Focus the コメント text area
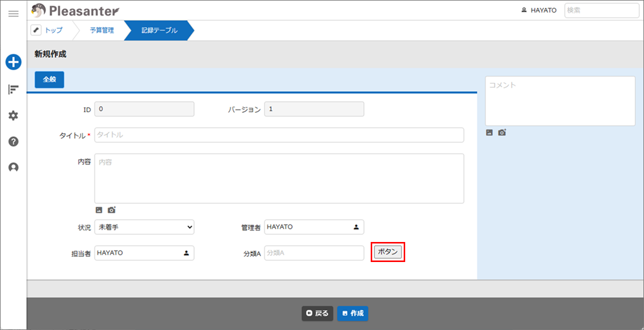644x330 pixels. pyautogui.click(x=560, y=101)
